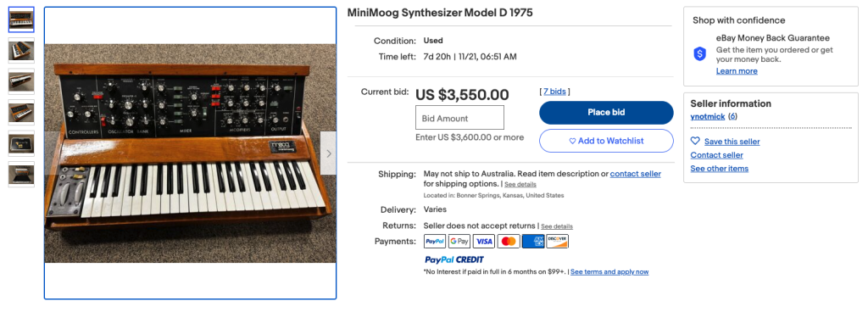Click See terms and apply now link
Screen dimensions: 868x312
[609, 271]
